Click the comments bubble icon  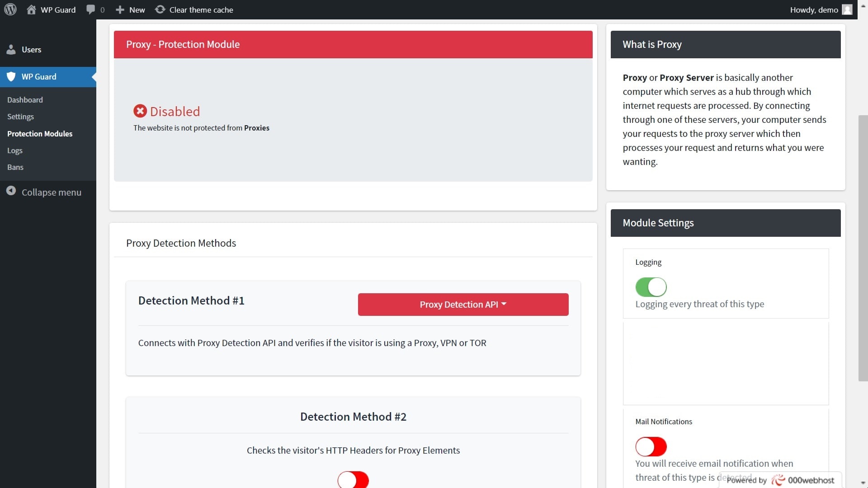pyautogui.click(x=90, y=9)
